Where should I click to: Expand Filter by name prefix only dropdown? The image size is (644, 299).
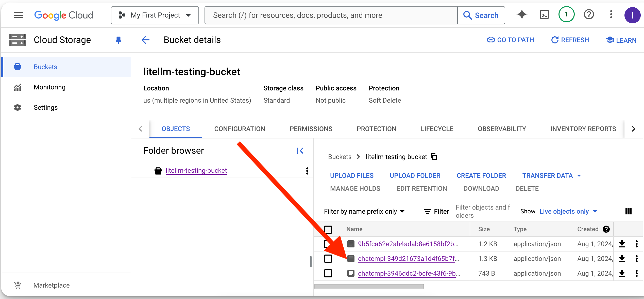(364, 211)
